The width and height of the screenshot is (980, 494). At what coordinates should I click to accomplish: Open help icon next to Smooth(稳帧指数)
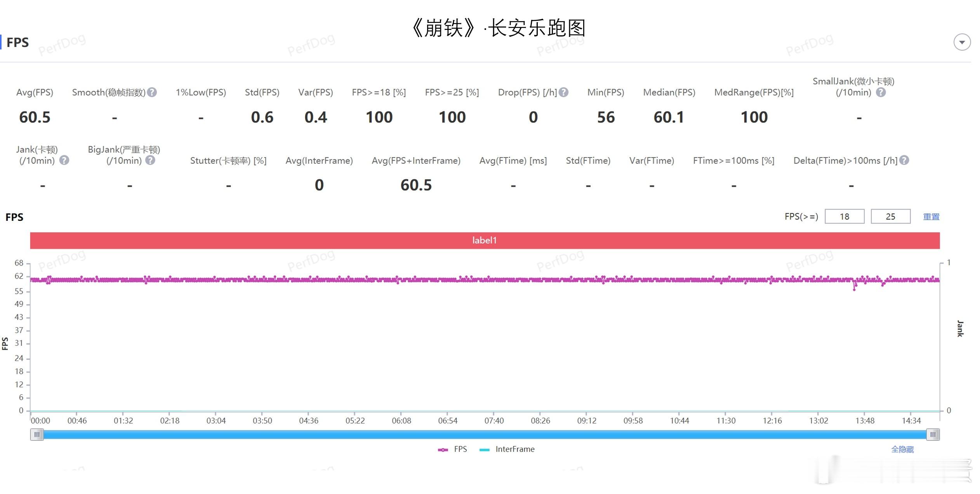click(152, 92)
